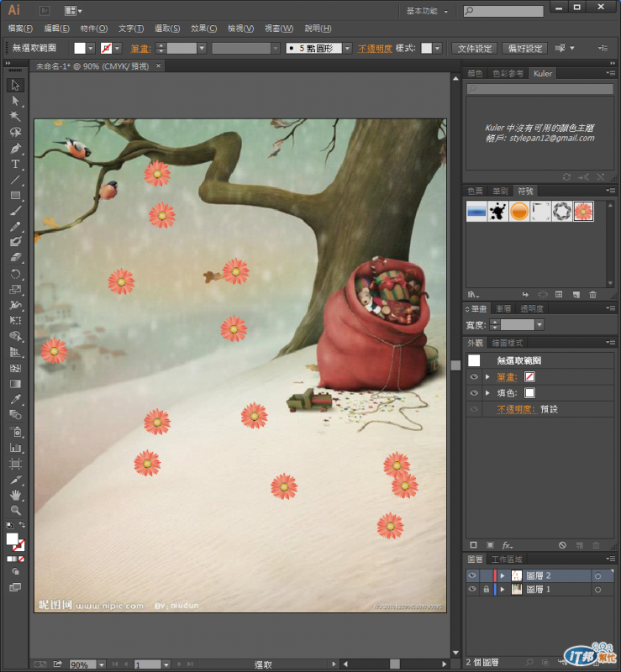Select the Selection tool arrow
Image resolution: width=621 pixels, height=672 pixels.
(x=15, y=85)
